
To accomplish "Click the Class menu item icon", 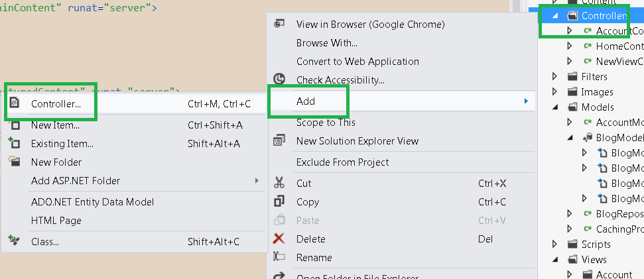I will (x=15, y=223).
